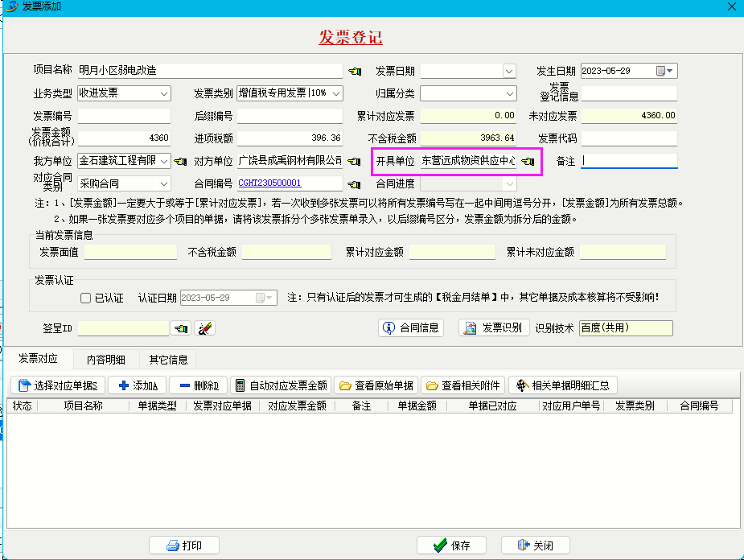Viewport: 744px width, 560px height.
Task: Click the brush clear icon beside 签呈ID
Action: tap(204, 328)
